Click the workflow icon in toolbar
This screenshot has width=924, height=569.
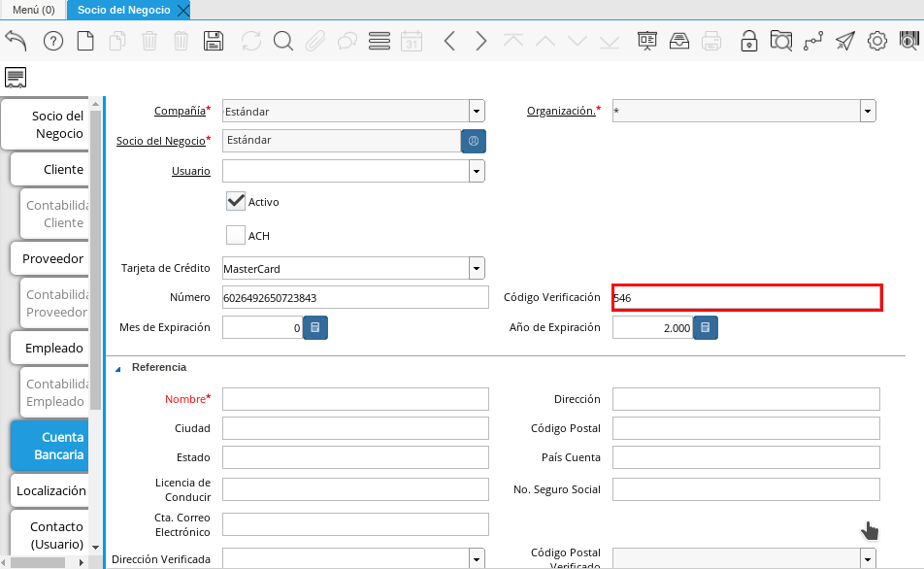813,41
